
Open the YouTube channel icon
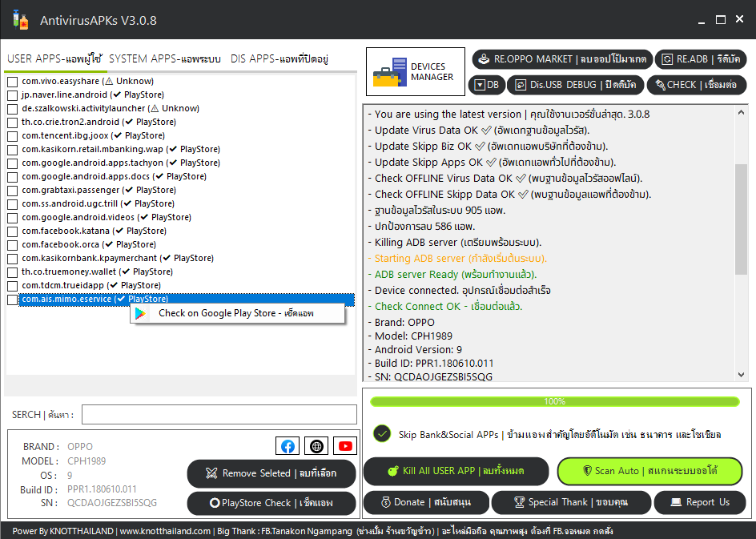click(x=345, y=446)
